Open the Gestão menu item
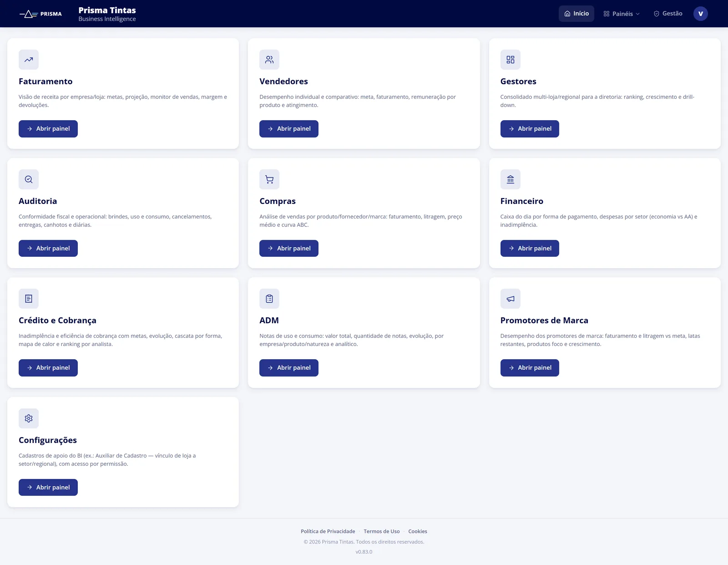The image size is (728, 565). point(668,14)
